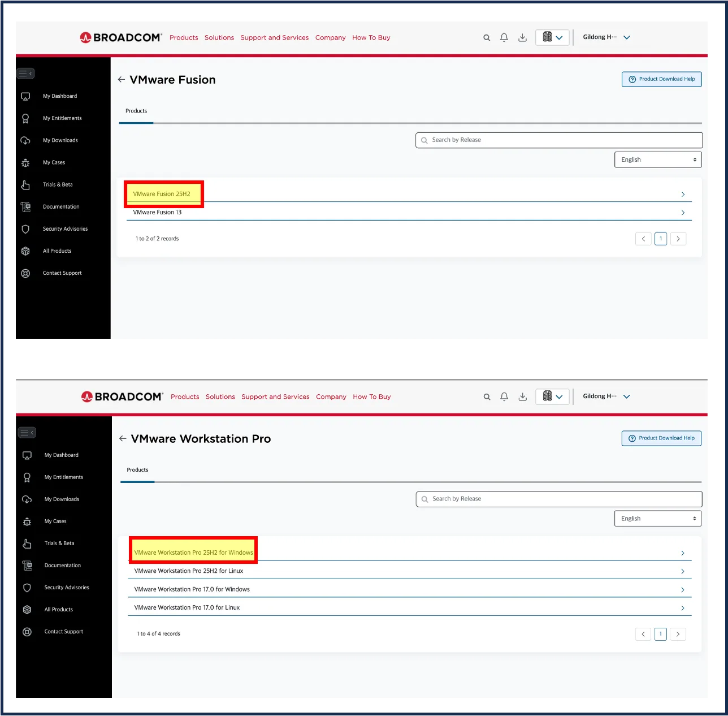Viewport: 728px width, 716px height.
Task: Open Solutions menu in VMware Fusion page header
Action: 219,38
